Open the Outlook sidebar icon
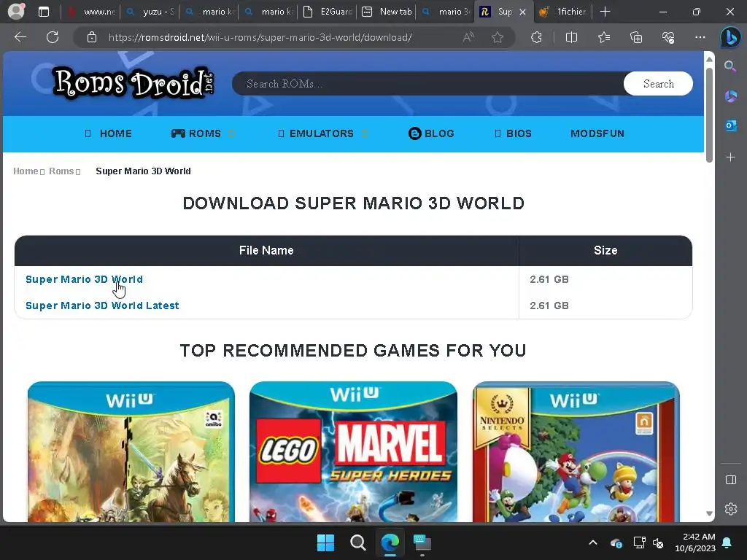 730,125
